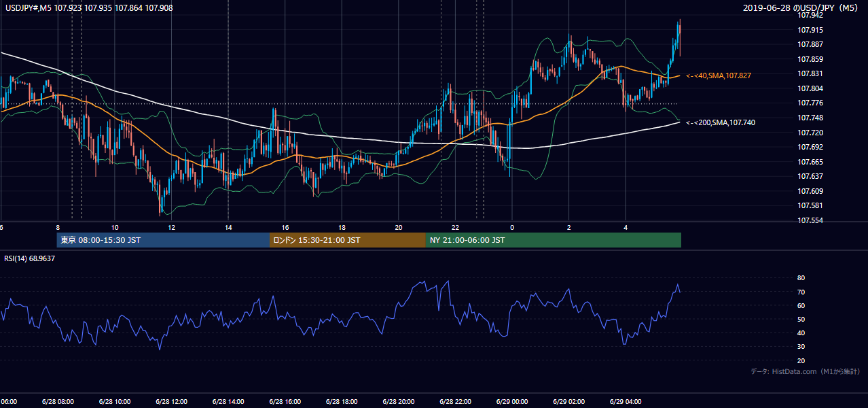Click date label 6/28 08:00
Viewport: 868px width, 408px height.
coord(58,401)
